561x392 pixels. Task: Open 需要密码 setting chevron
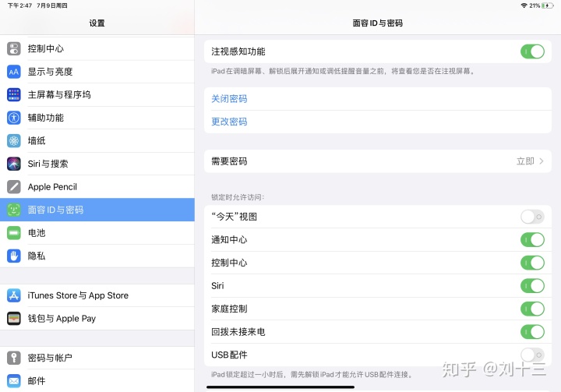point(542,161)
